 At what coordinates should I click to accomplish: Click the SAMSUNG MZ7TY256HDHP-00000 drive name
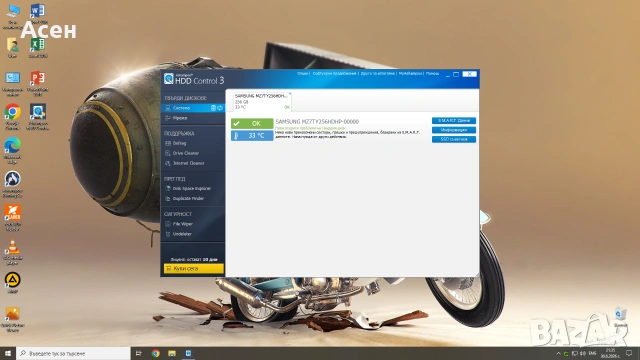(317, 122)
